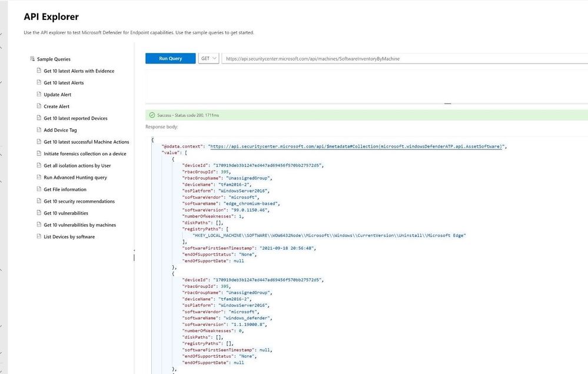This screenshot has width=588, height=374.
Task: Open the @odata.context metadata URL link
Action: [356, 146]
